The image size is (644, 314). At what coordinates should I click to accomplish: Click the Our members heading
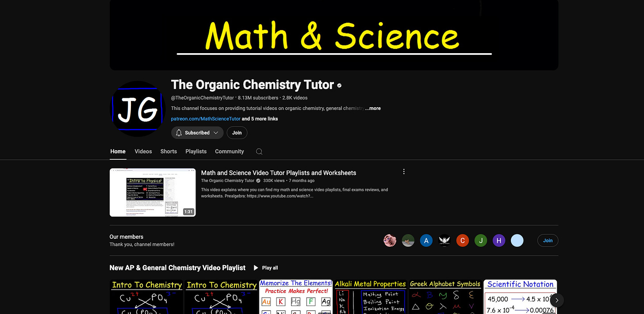point(126,237)
